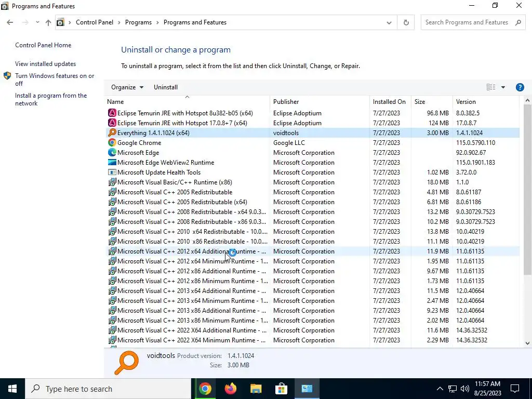Click the Visual Basic/C++ Runtime (x86) installer icon
The image size is (532, 399).
pyautogui.click(x=112, y=182)
